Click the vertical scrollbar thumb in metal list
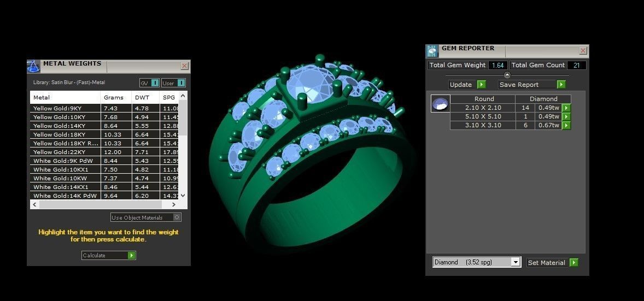 pyautogui.click(x=183, y=118)
